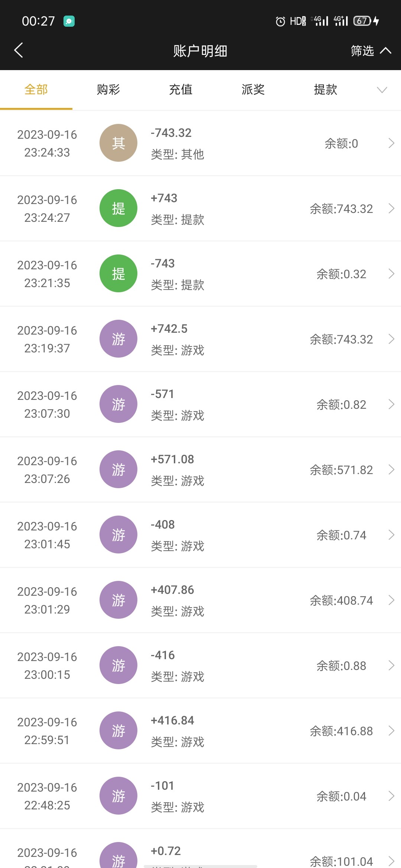Tap green 提 icon for -743 entry
The height and width of the screenshot is (868, 401).
(x=118, y=273)
